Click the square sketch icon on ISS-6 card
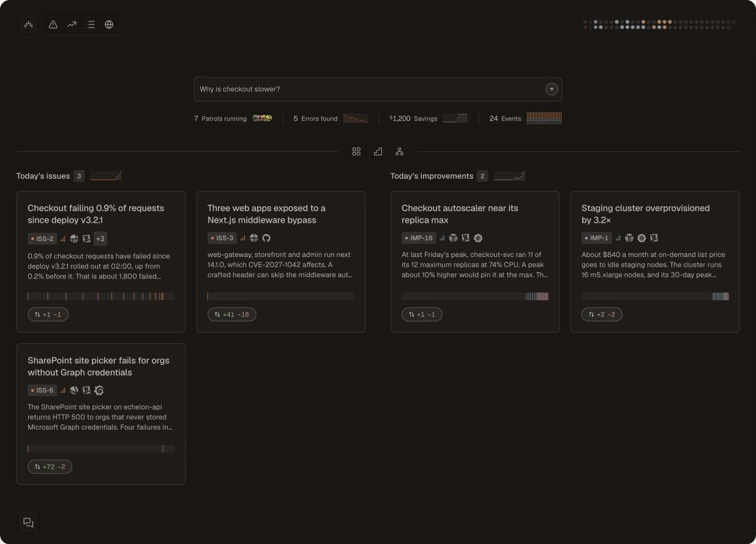 tap(86, 390)
